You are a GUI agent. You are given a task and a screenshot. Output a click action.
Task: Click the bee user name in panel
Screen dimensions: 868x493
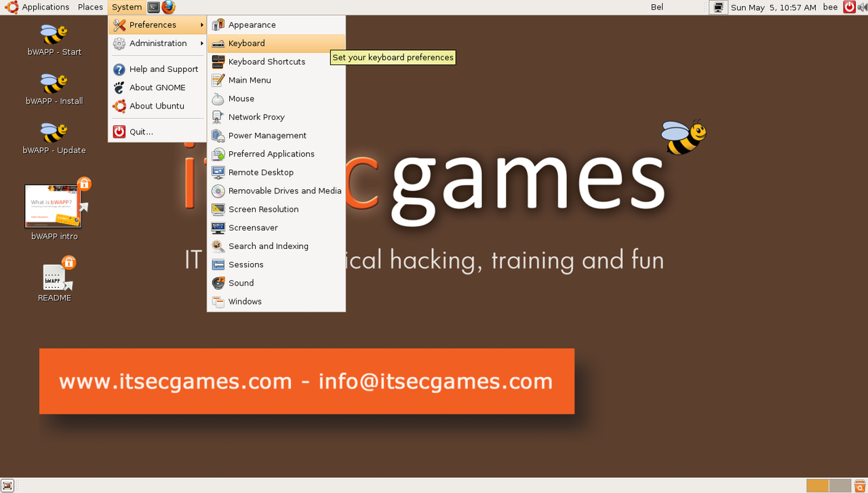pyautogui.click(x=830, y=7)
